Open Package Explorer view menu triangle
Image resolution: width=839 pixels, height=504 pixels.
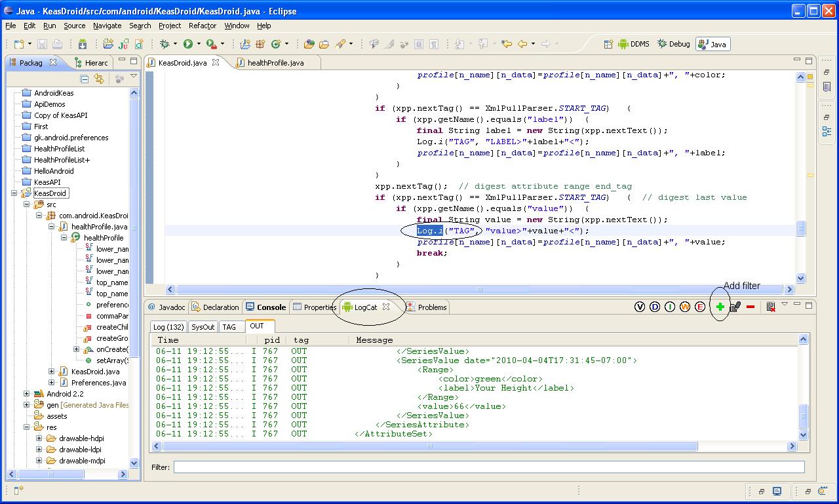(134, 77)
